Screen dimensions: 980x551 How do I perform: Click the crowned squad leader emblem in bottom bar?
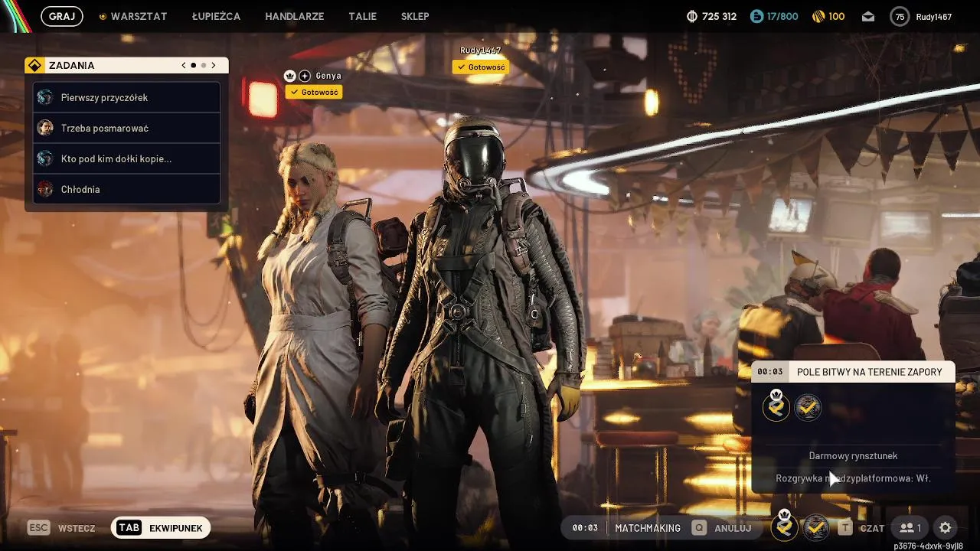(784, 527)
